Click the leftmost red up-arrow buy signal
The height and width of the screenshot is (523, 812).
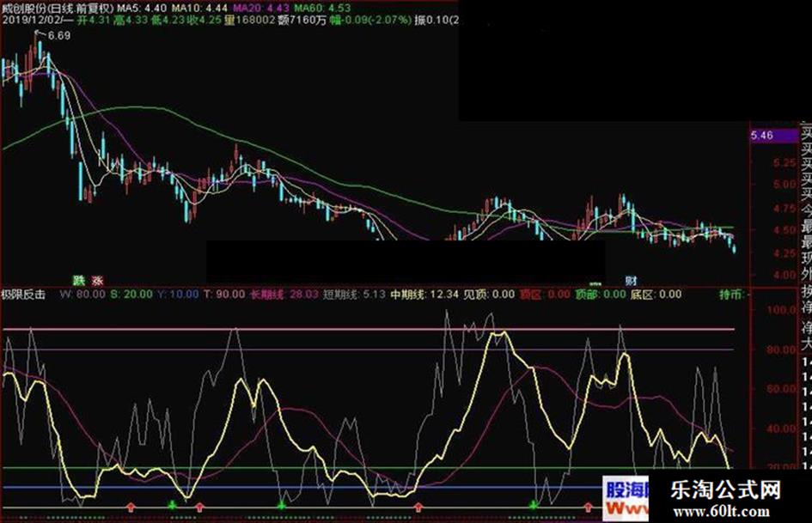[131, 507]
